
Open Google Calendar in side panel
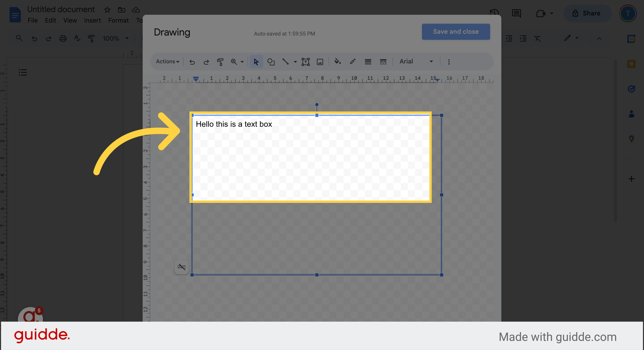click(631, 39)
